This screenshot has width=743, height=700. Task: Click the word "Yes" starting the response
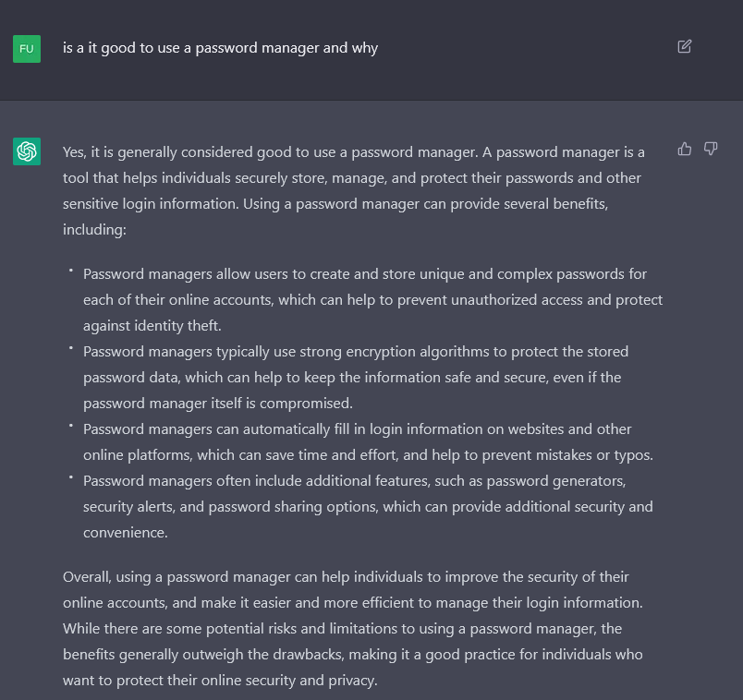coord(75,151)
